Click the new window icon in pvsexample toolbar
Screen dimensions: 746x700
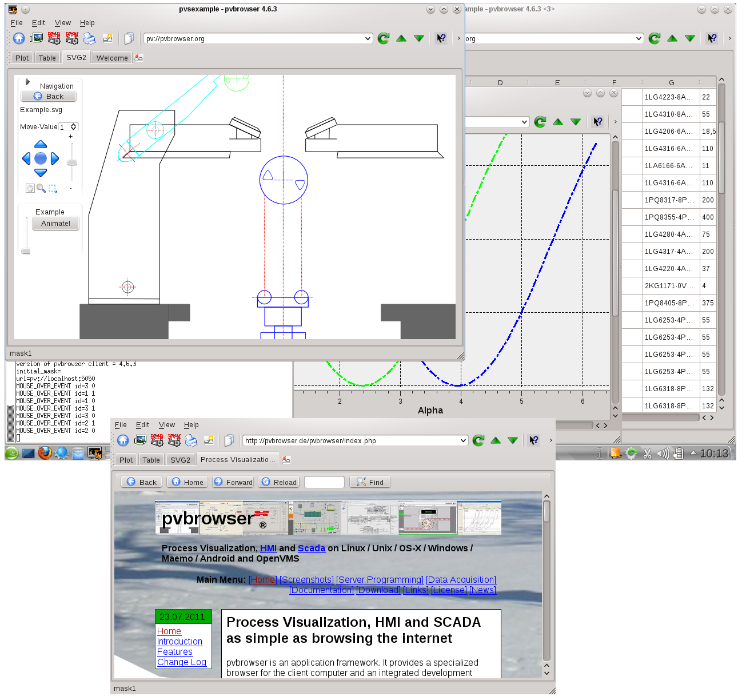pyautogui.click(x=107, y=38)
